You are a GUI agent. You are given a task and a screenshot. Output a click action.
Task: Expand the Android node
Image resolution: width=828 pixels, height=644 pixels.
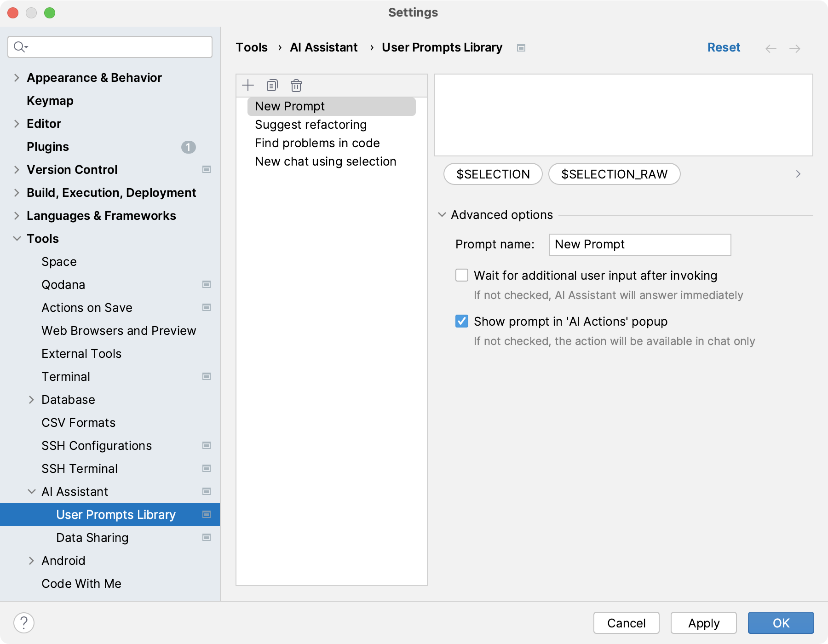(31, 560)
